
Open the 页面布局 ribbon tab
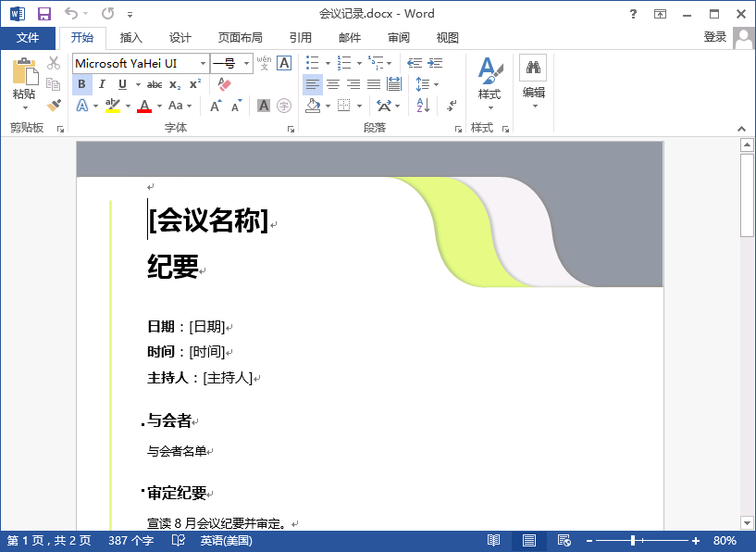(x=240, y=38)
